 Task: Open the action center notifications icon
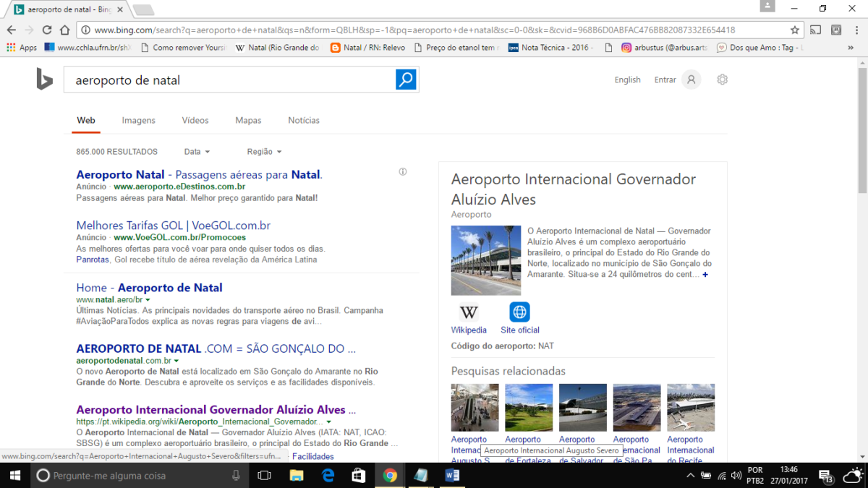826,475
